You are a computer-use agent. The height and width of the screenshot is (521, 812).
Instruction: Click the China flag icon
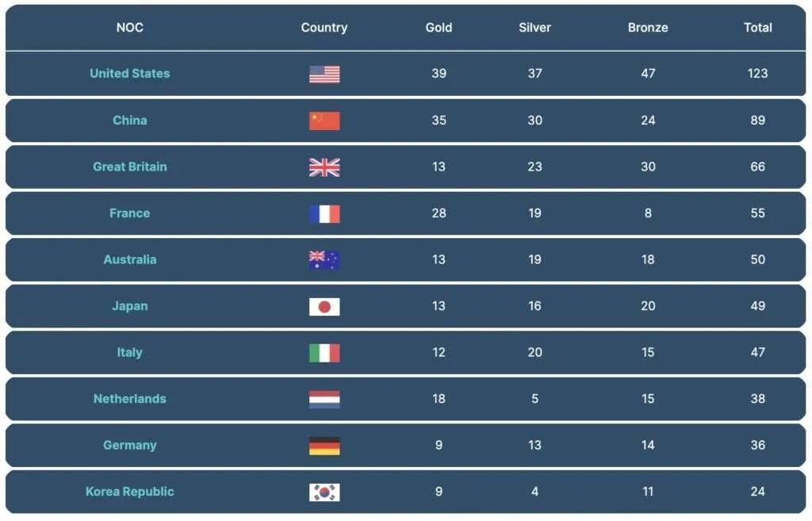324,121
